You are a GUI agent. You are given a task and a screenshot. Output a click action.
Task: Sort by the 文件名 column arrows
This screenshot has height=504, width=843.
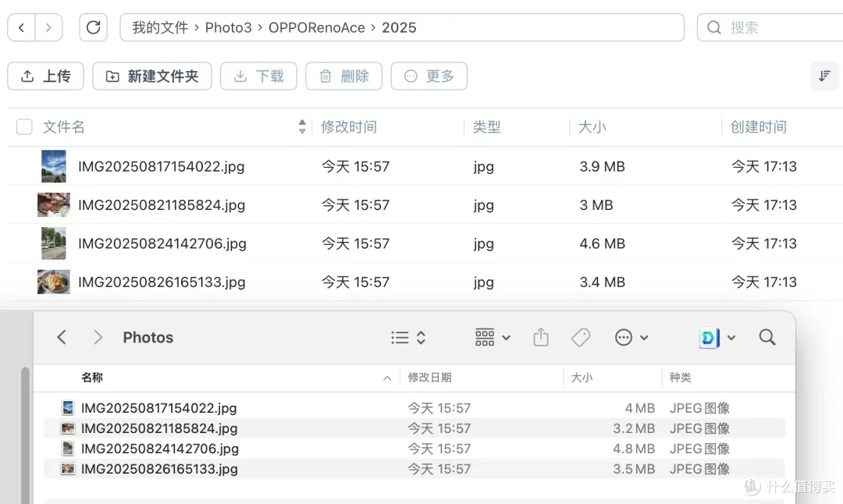click(302, 127)
